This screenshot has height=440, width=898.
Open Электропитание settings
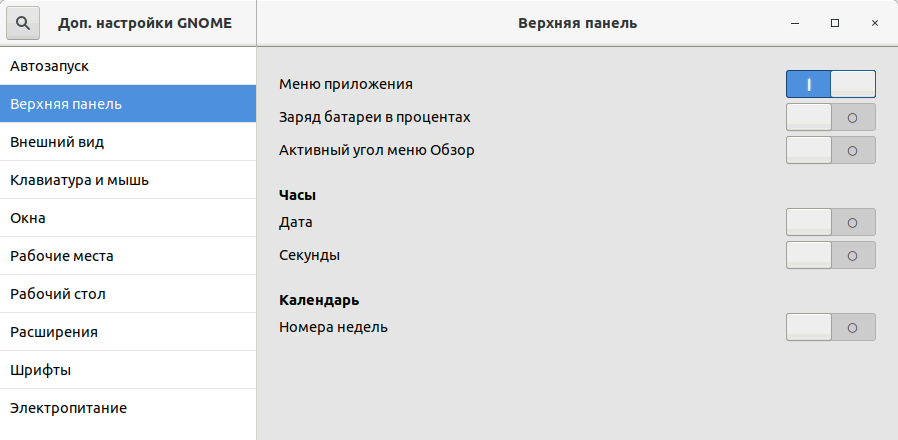(128, 408)
